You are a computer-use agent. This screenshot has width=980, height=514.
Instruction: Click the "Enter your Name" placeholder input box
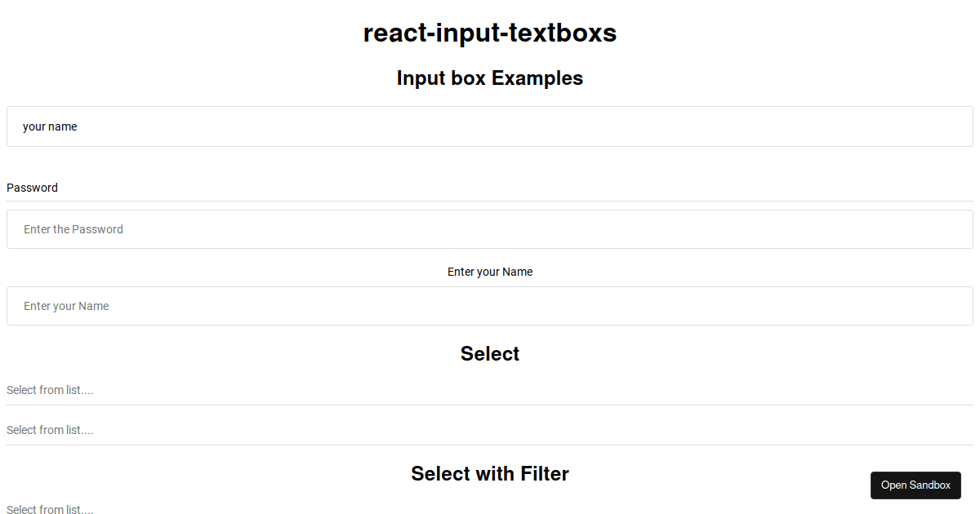[x=489, y=306]
